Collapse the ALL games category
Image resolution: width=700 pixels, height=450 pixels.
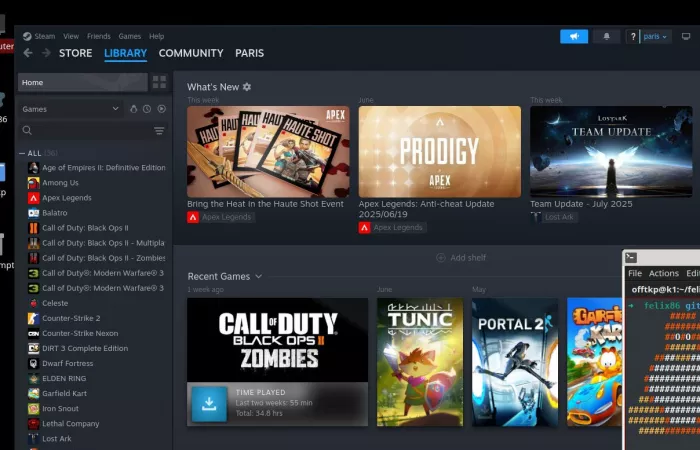tap(23, 153)
